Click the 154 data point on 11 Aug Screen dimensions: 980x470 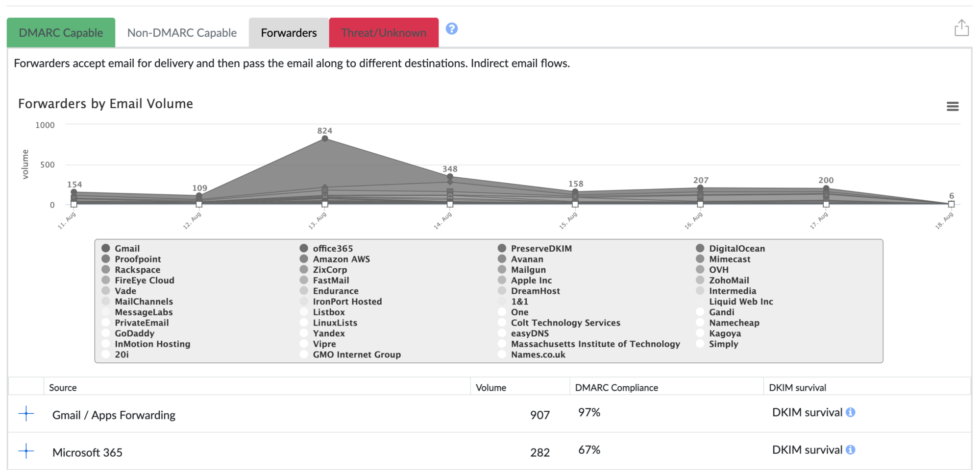pos(73,192)
